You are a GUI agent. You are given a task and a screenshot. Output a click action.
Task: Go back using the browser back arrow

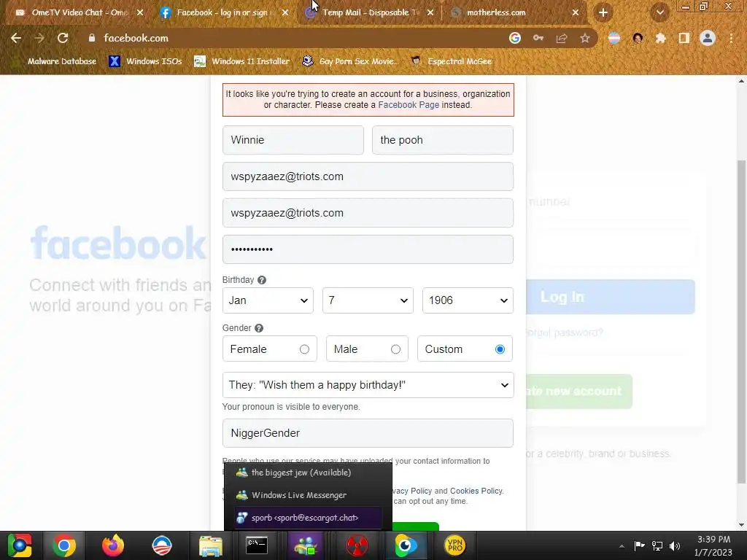click(16, 38)
